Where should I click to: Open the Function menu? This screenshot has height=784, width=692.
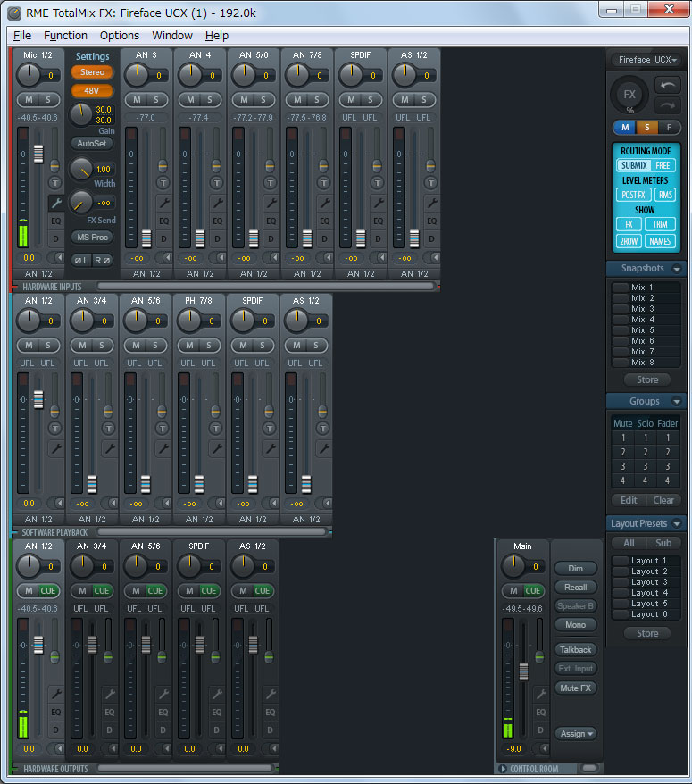coord(65,36)
